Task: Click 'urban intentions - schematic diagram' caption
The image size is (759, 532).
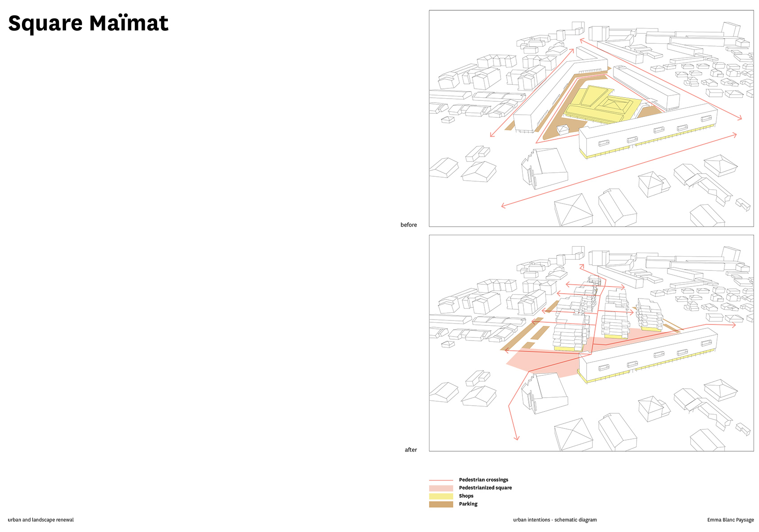Action: tap(555, 520)
